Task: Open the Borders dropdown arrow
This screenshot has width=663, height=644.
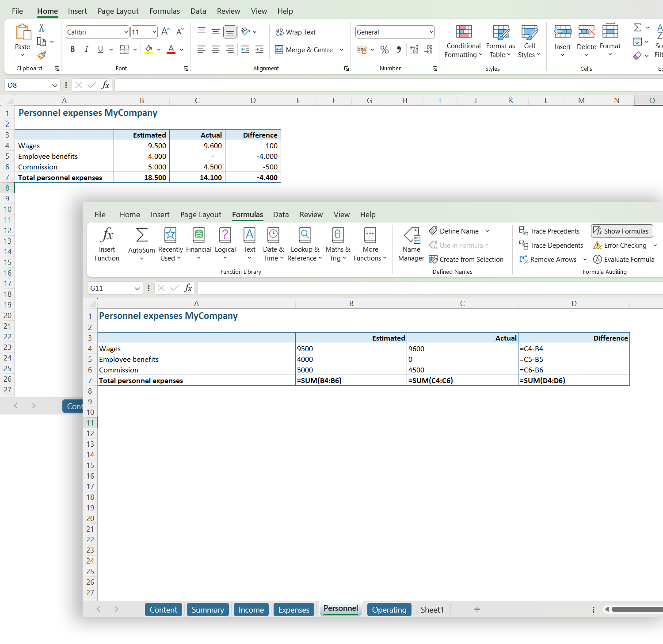Action: (x=135, y=50)
